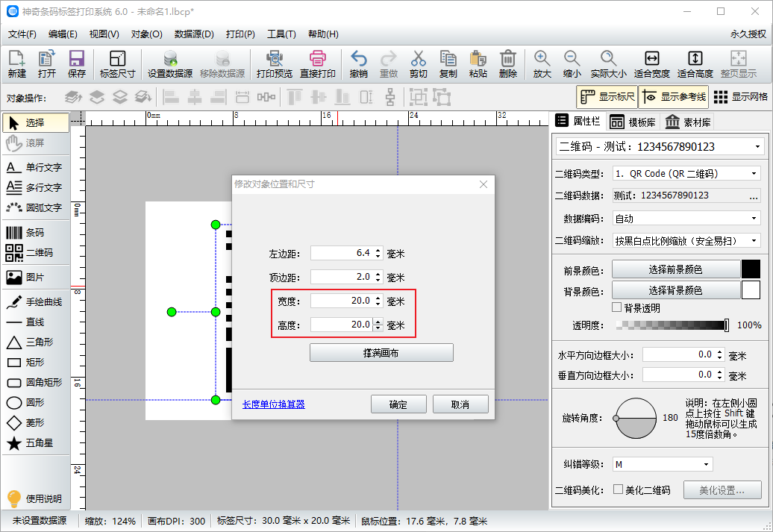Click the 透明度 transparency slider
This screenshot has width=773, height=532.
(x=672, y=325)
